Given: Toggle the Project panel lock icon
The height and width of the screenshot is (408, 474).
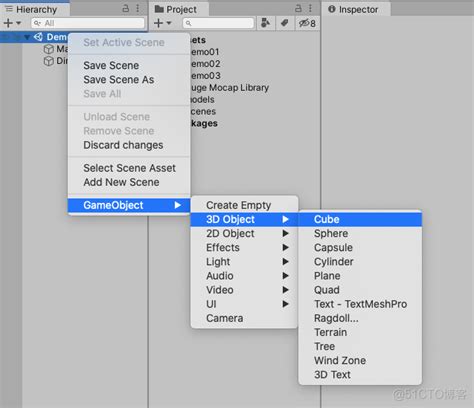Looking at the screenshot, I should pyautogui.click(x=298, y=8).
